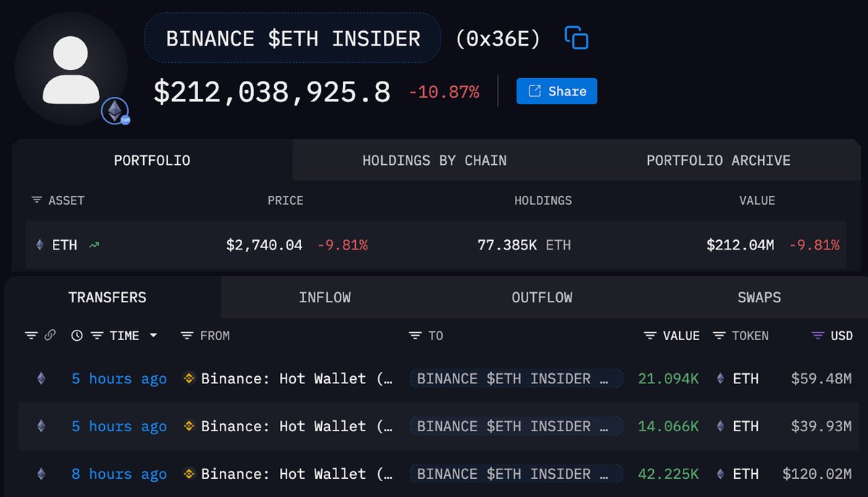Click the profile avatar picture

[71, 68]
